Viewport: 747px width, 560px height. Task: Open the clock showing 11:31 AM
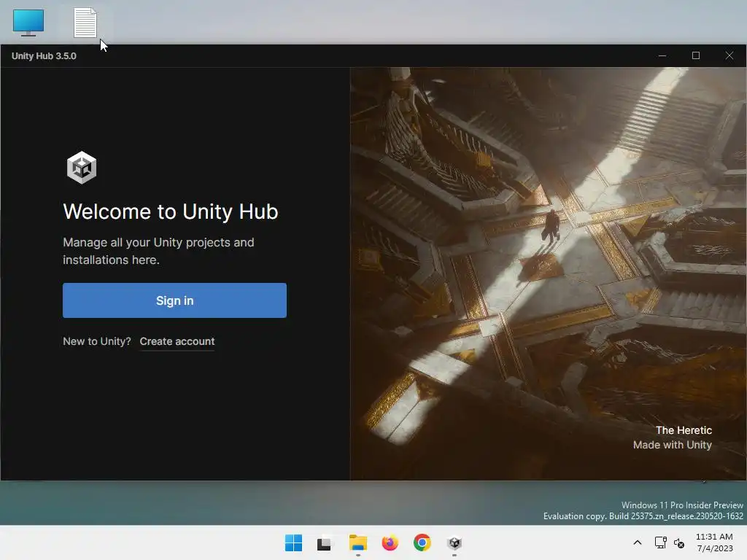(715, 542)
